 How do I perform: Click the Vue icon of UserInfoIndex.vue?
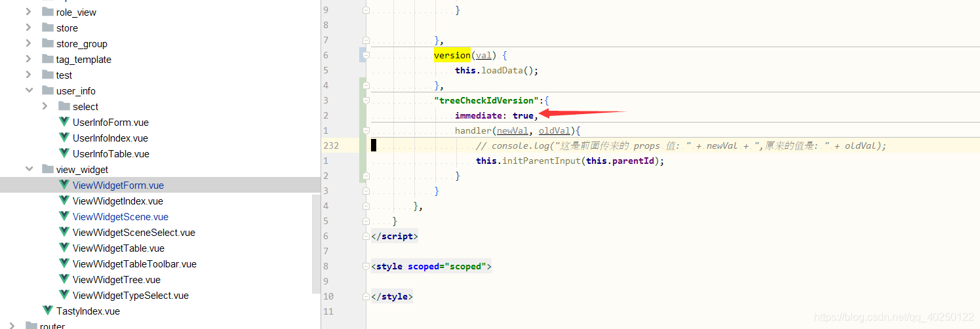tap(64, 138)
